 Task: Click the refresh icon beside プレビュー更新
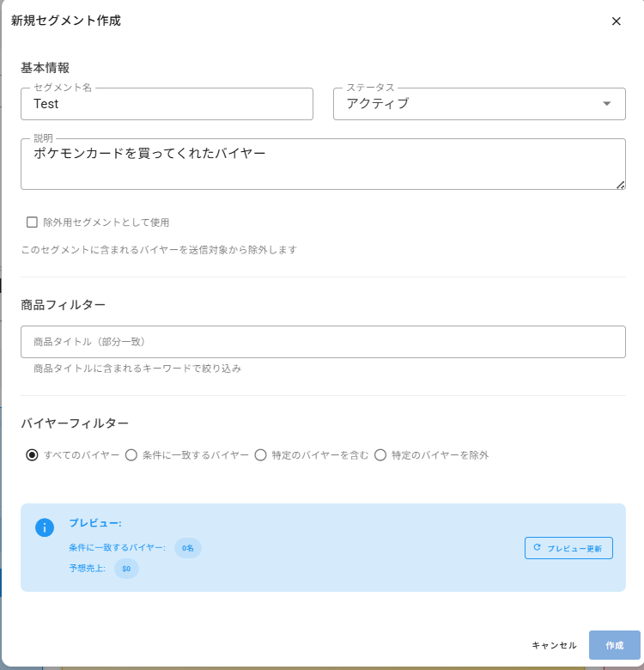(538, 547)
